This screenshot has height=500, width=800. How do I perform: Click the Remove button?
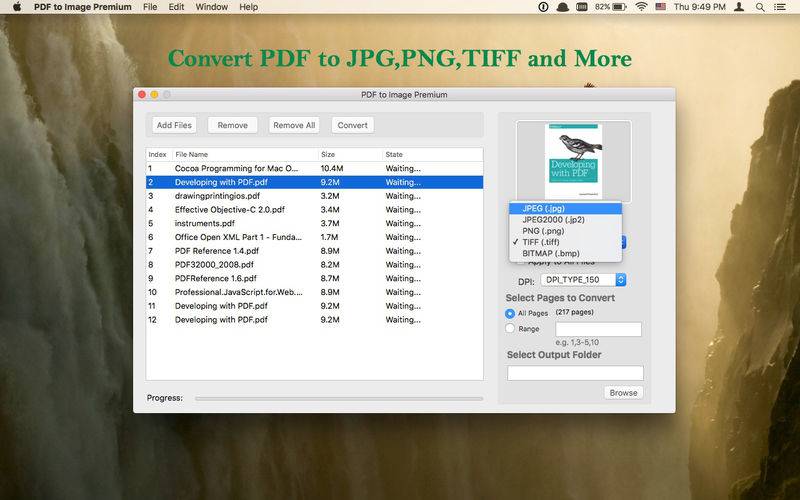(233, 125)
